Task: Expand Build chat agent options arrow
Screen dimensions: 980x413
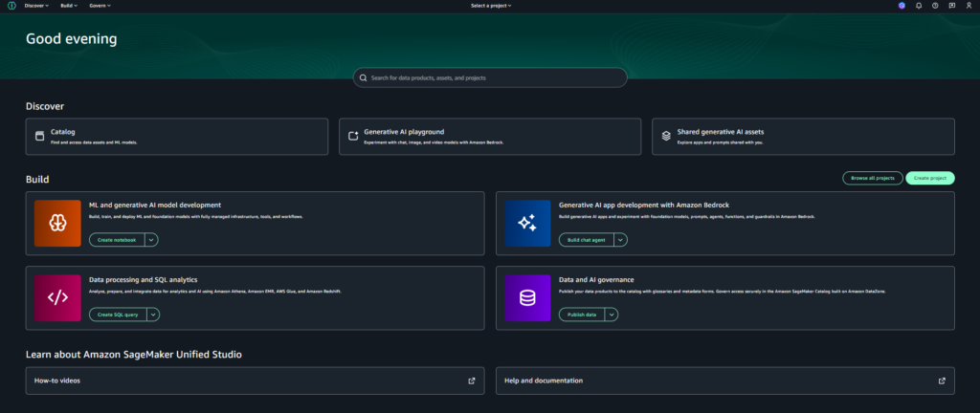Action: 620,240
